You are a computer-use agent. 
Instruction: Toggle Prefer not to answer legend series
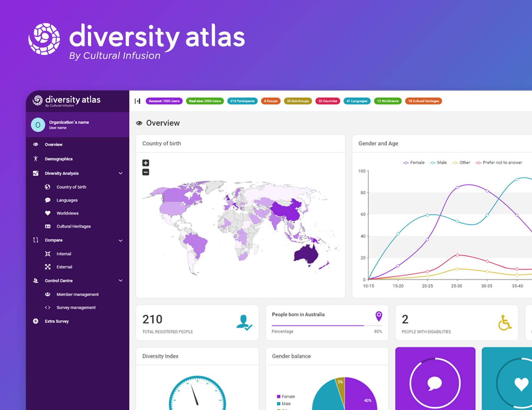point(499,163)
